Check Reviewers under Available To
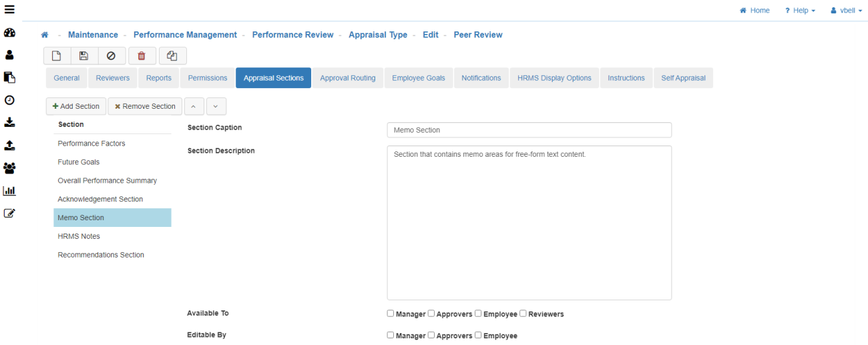Image resolution: width=868 pixels, height=345 pixels. pos(523,314)
